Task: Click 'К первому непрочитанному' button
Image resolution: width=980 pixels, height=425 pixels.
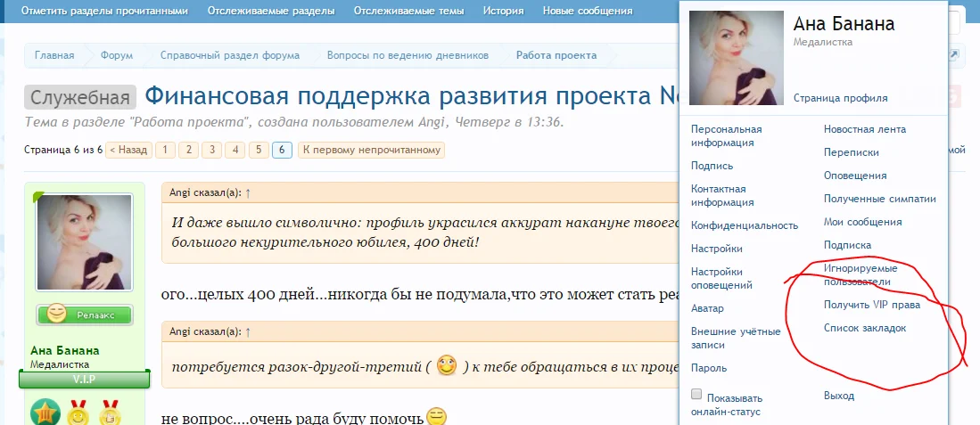Action: [371, 150]
